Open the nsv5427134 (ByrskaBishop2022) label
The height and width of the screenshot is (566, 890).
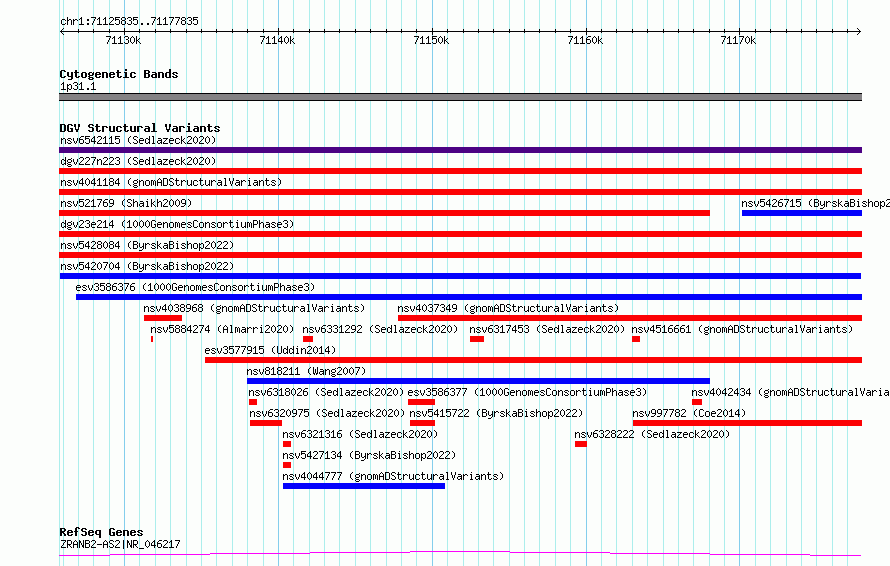point(369,455)
